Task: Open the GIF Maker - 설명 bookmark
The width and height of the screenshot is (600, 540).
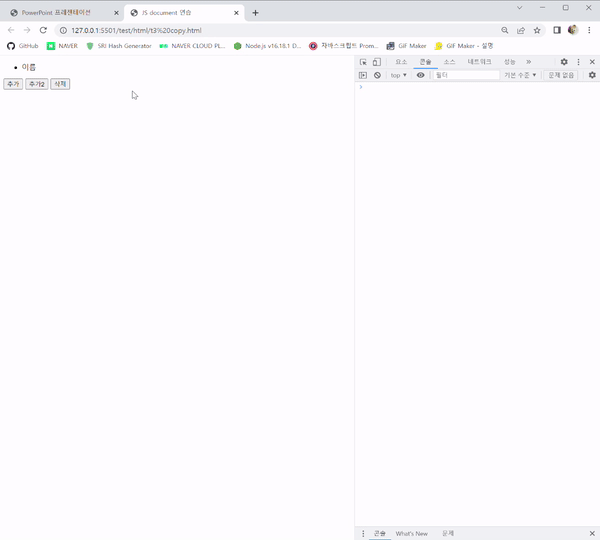Action: point(464,46)
